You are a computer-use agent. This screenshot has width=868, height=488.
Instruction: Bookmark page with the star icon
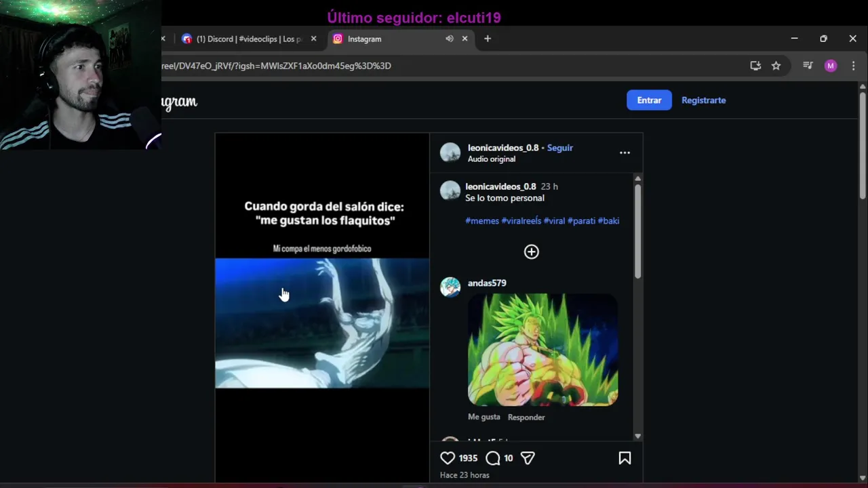pos(776,66)
